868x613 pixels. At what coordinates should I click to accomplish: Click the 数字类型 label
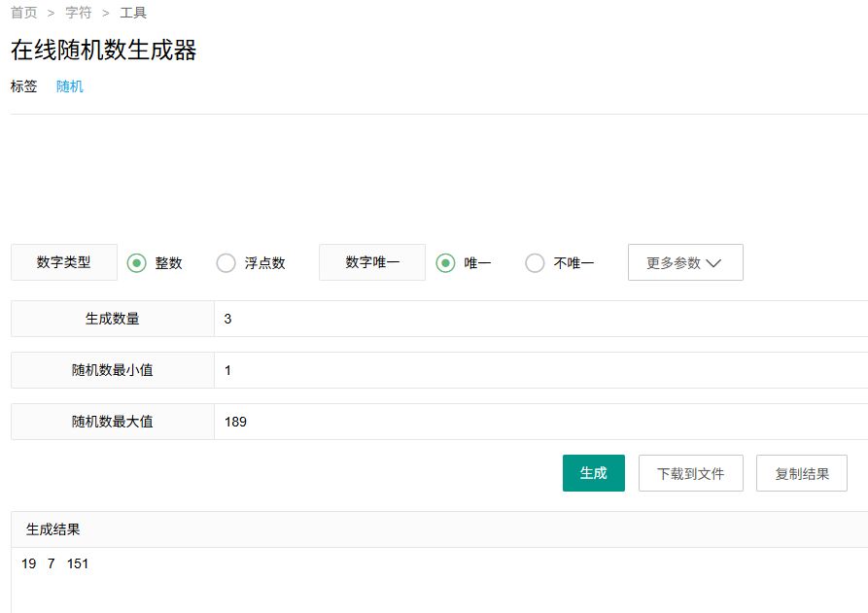[x=63, y=262]
